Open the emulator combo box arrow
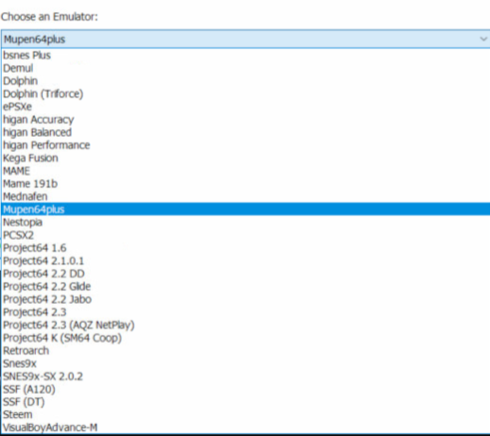This screenshot has width=490, height=436. pyautogui.click(x=483, y=39)
